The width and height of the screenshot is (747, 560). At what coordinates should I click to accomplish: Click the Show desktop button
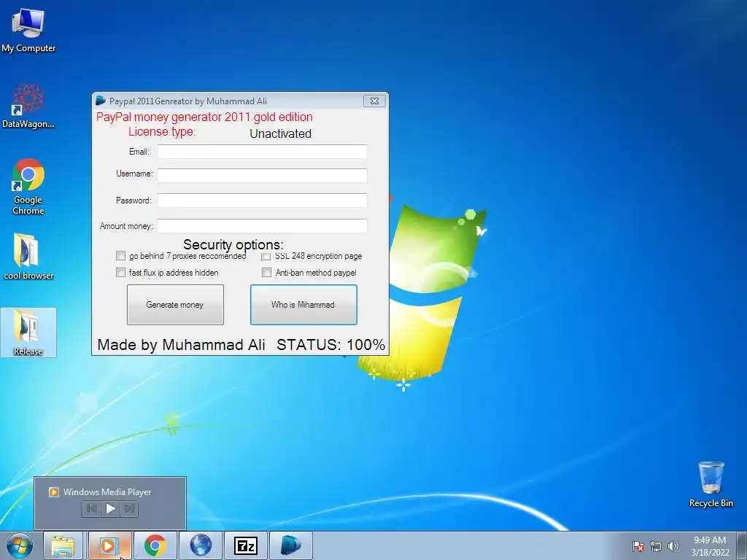742,545
